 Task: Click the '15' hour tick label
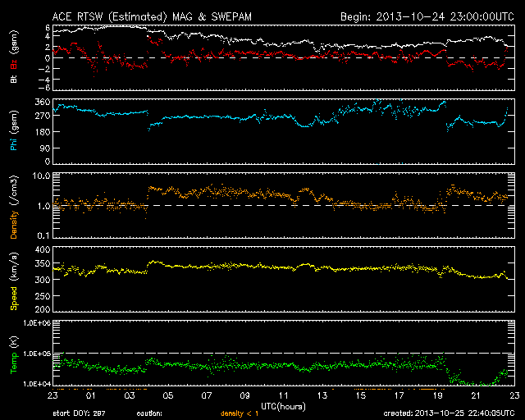pos(361,395)
